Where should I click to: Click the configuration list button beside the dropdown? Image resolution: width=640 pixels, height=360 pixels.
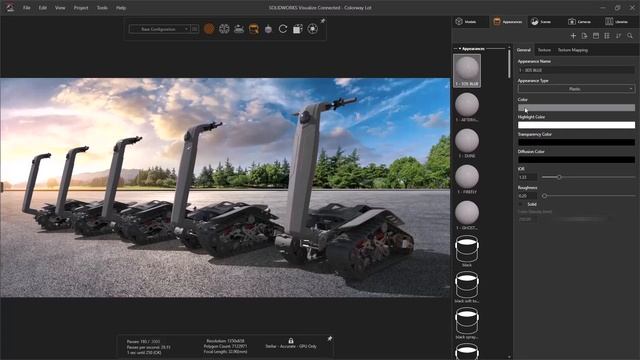(195, 29)
